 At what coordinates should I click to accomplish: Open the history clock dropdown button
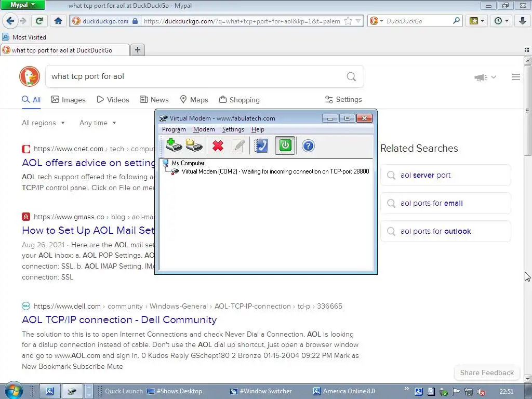coord(501,21)
